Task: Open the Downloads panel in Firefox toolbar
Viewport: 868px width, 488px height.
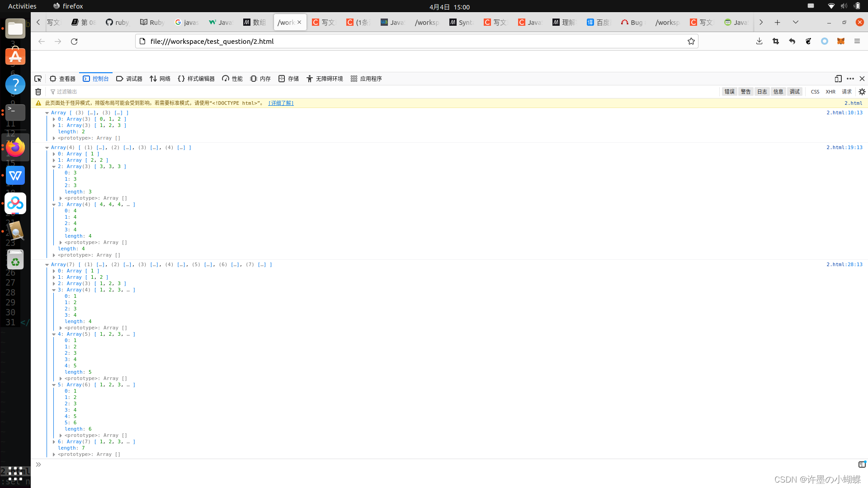Action: coord(759,41)
